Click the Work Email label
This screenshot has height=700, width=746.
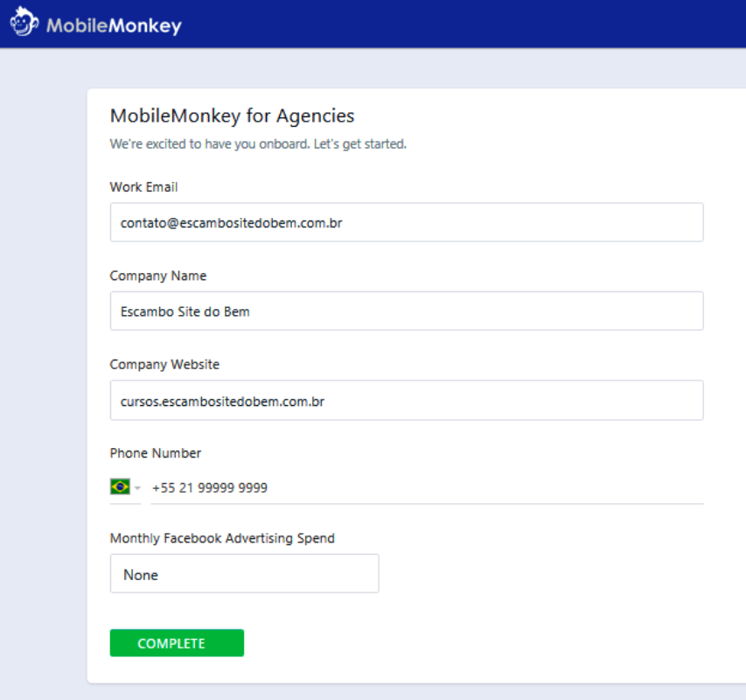pos(143,187)
